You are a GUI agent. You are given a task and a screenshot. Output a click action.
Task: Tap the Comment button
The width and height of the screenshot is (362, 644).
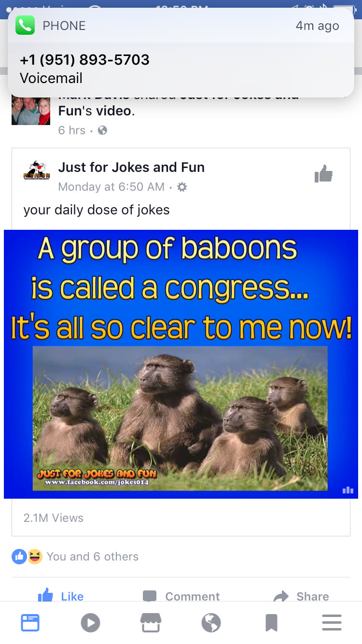(181, 596)
